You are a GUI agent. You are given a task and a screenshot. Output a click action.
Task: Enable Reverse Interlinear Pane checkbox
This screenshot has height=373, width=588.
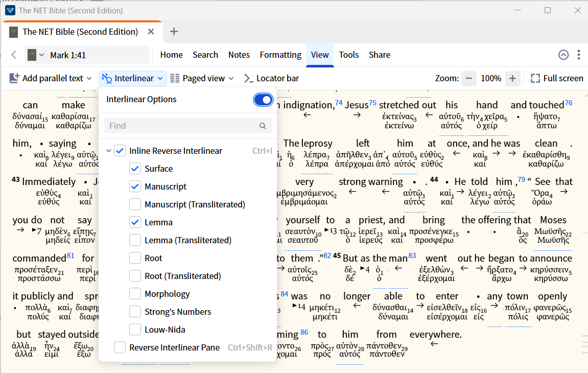120,347
